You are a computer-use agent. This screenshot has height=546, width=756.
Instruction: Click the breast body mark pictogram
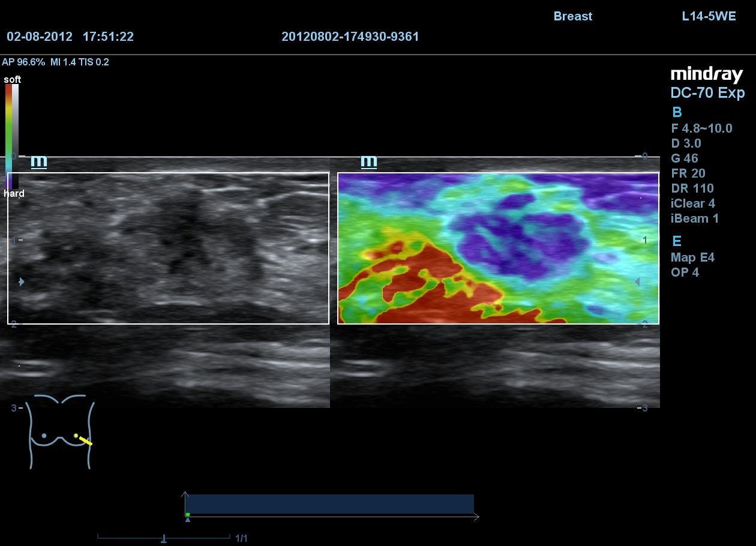61,431
